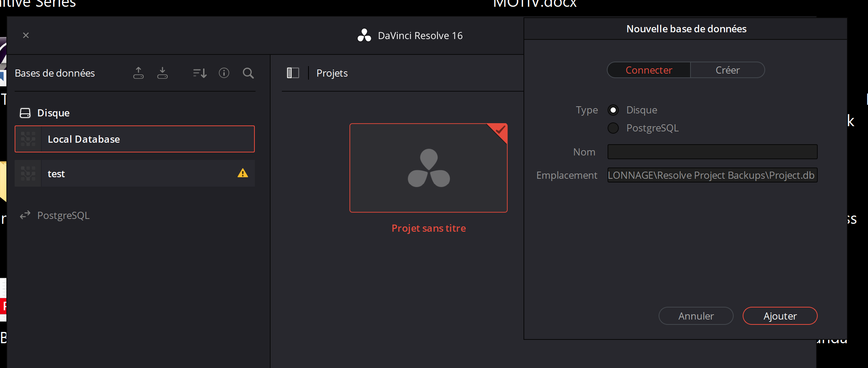Switch to the Connecter tab
Screen dimensions: 868x368
tap(648, 70)
